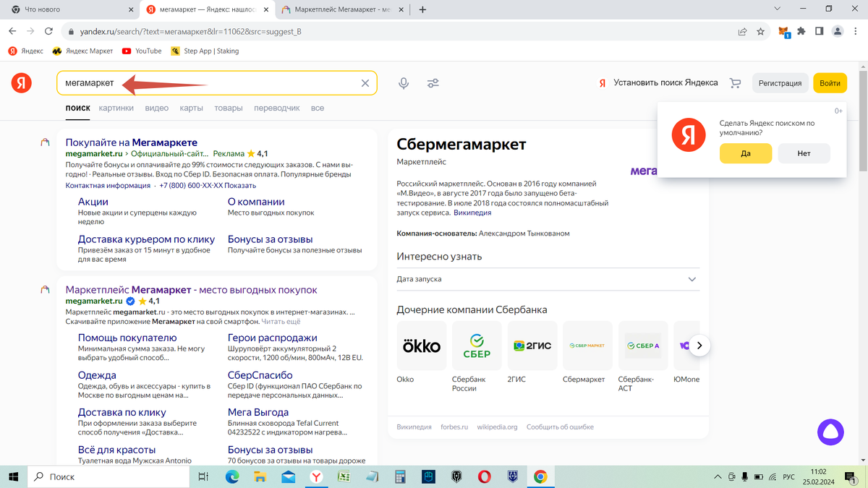Open search filter settings icon
868x488 pixels.
[433, 83]
